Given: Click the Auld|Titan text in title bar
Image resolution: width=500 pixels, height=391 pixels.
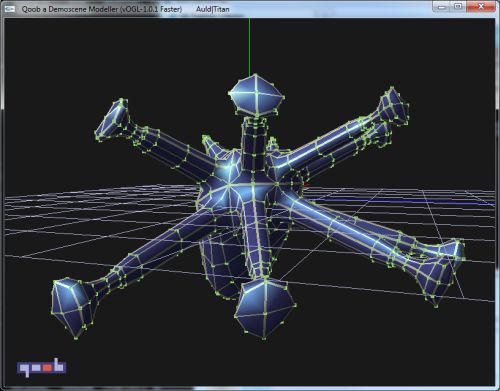Looking at the screenshot, I should click(212, 9).
